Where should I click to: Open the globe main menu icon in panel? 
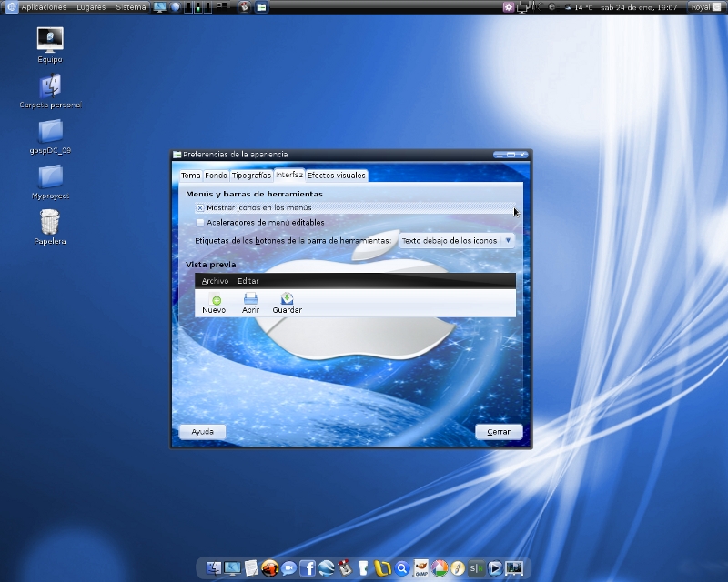click(x=12, y=7)
